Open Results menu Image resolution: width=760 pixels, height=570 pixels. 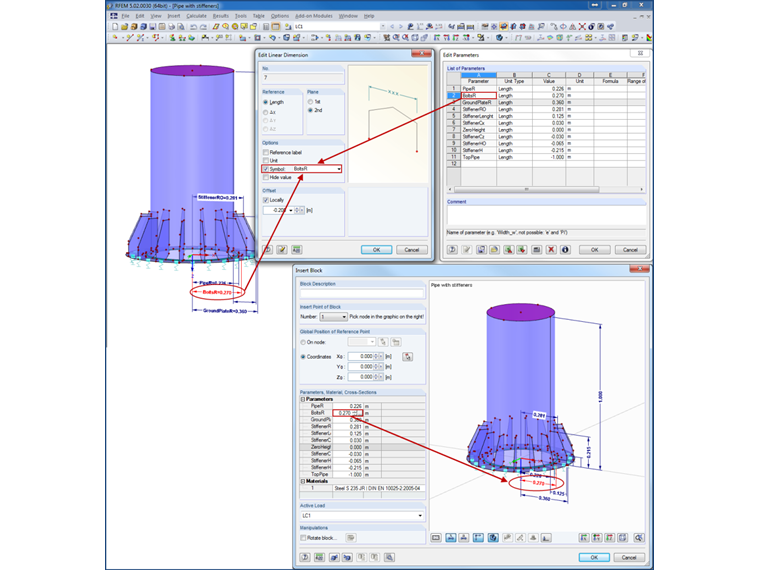221,16
